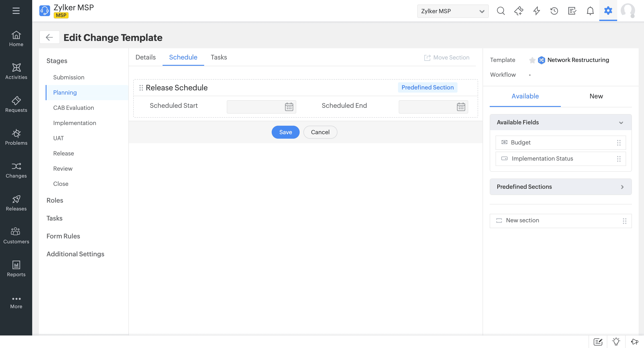The width and height of the screenshot is (644, 348).
Task: Open the recent history clock icon
Action: point(554,11)
